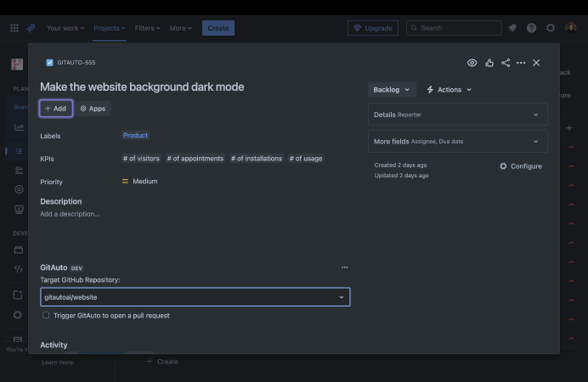Open the app switcher grid icon
This screenshot has width=588, height=382.
[14, 28]
